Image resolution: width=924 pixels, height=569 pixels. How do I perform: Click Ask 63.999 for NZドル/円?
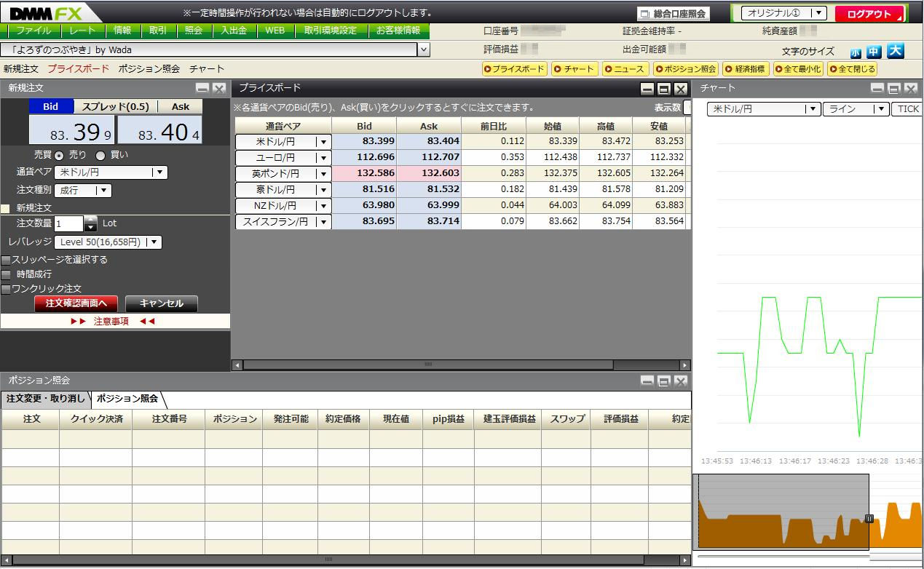click(x=429, y=205)
